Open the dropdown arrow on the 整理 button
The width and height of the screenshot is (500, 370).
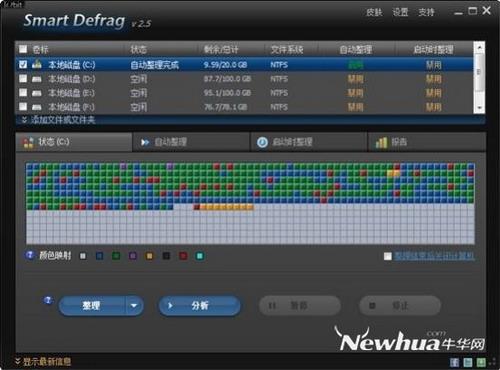tap(134, 305)
